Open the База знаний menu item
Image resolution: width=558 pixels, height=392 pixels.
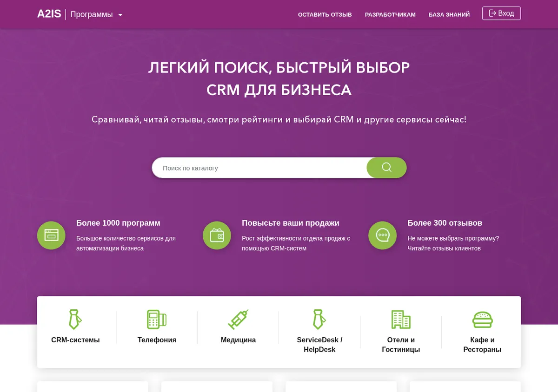pyautogui.click(x=449, y=14)
